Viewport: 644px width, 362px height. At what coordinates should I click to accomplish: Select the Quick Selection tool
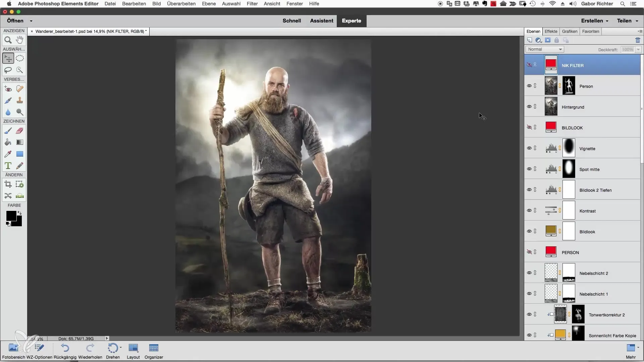(x=20, y=70)
